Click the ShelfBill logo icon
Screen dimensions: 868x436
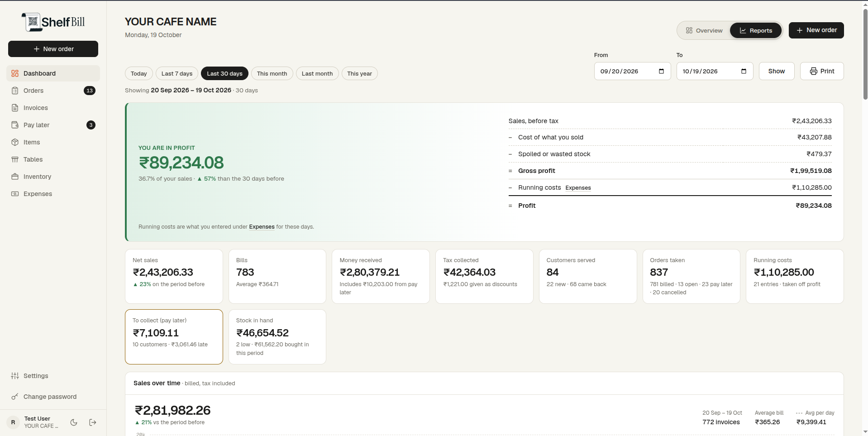(32, 22)
